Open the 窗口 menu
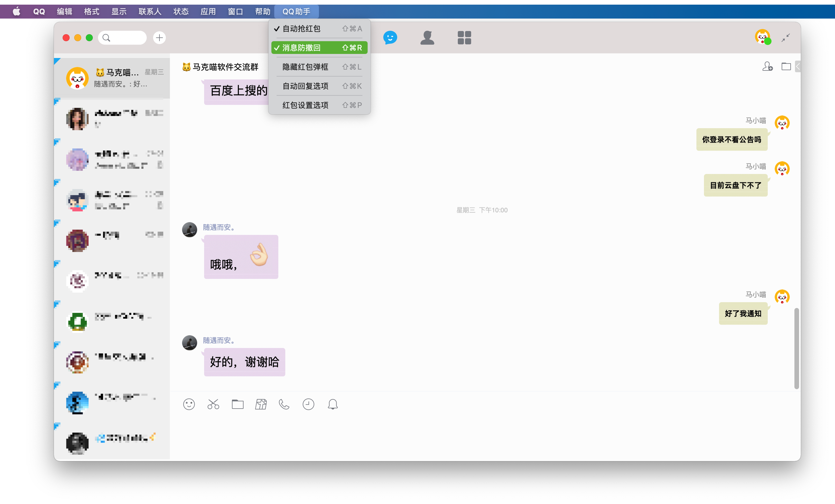This screenshot has height=504, width=835. tap(235, 12)
